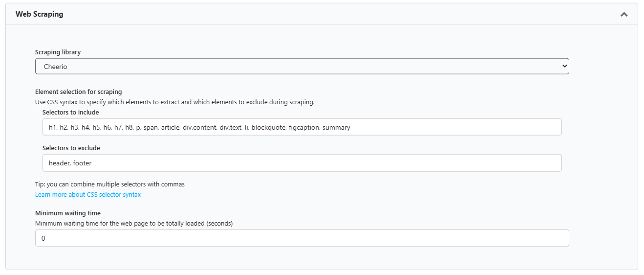Image resolution: width=644 pixels, height=275 pixels.
Task: Click the Minimum waiting time label
Action: [68, 213]
